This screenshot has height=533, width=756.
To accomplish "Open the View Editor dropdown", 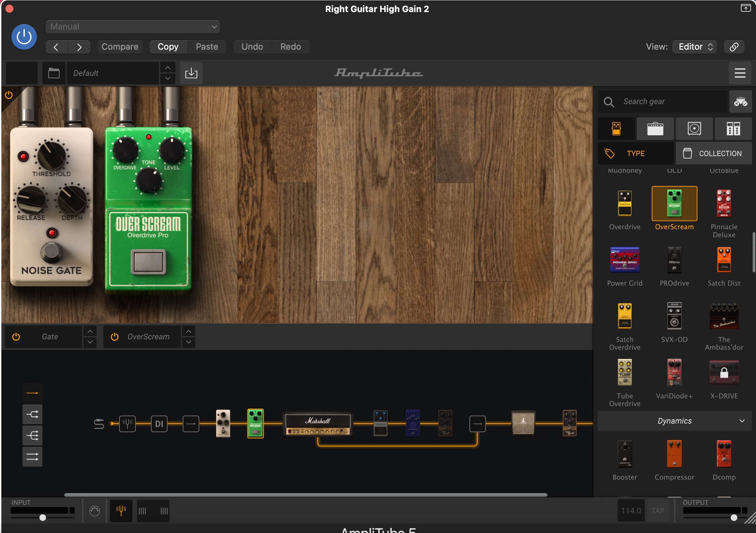I will click(x=695, y=47).
